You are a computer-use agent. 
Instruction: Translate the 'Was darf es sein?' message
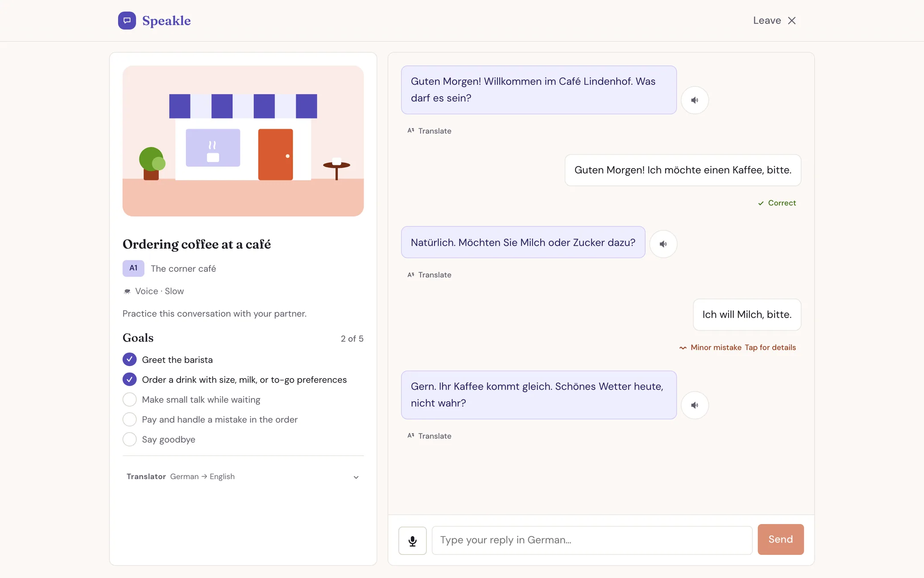coord(429,131)
